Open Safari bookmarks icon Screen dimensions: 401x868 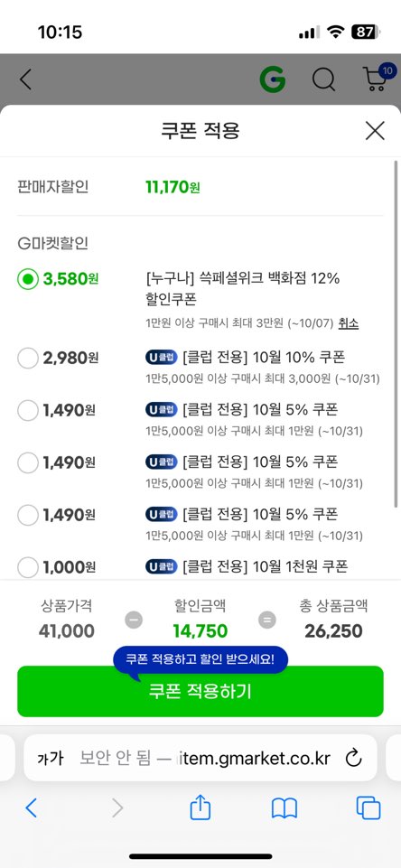(x=284, y=808)
